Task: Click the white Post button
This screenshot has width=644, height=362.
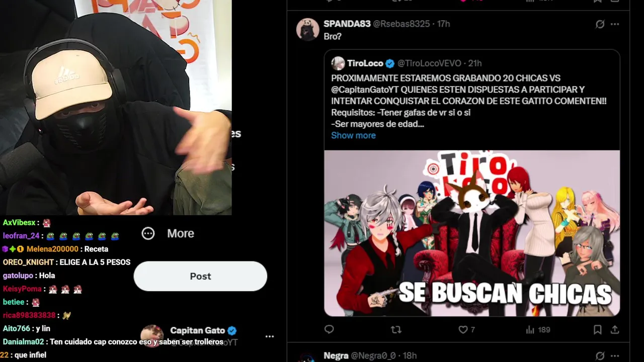Action: (x=200, y=276)
